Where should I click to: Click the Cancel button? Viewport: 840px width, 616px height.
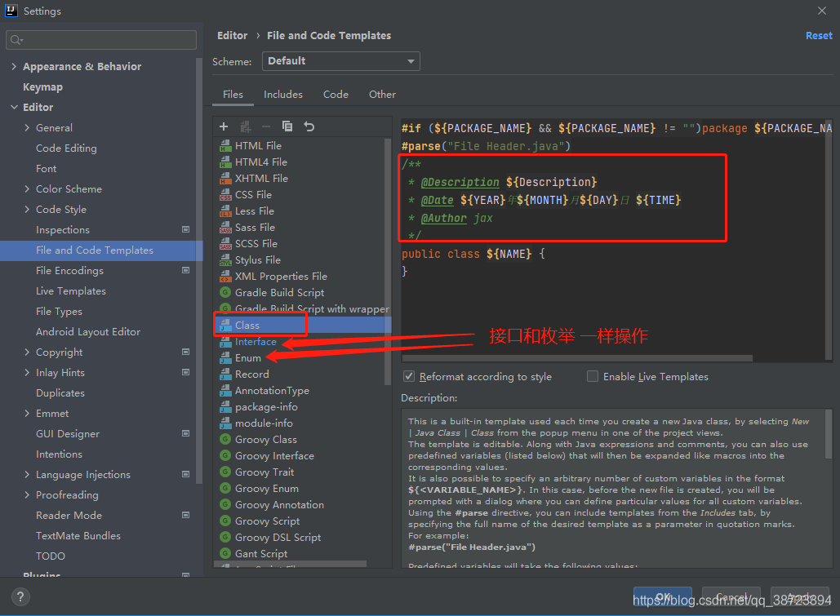731,596
